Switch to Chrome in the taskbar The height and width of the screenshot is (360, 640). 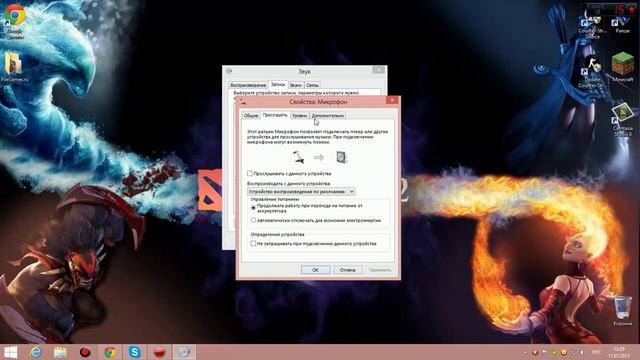pos(109,352)
